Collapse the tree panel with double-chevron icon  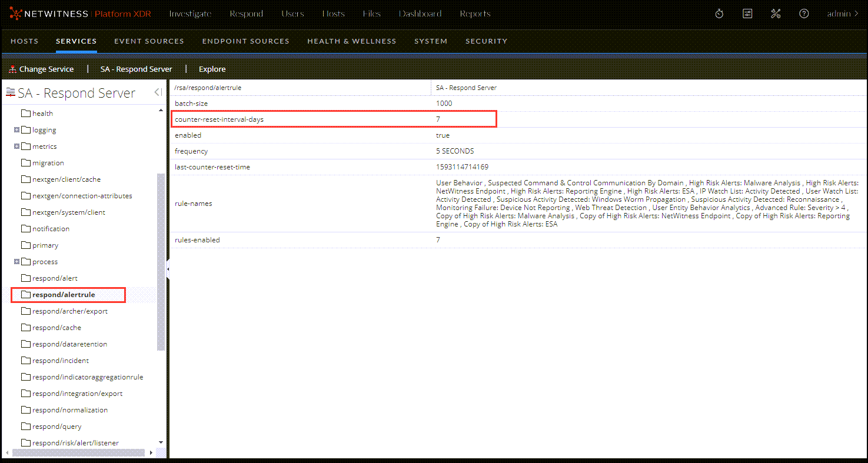pyautogui.click(x=158, y=92)
